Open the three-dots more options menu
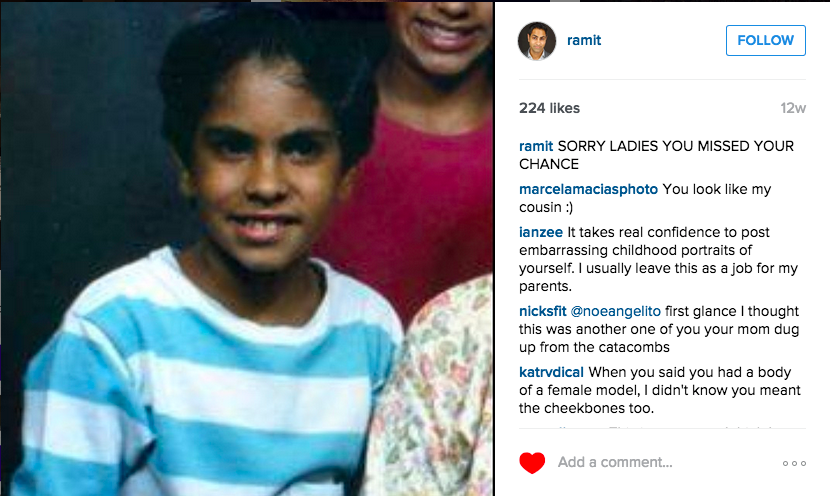Screen dimensions: 830x496 [794, 463]
